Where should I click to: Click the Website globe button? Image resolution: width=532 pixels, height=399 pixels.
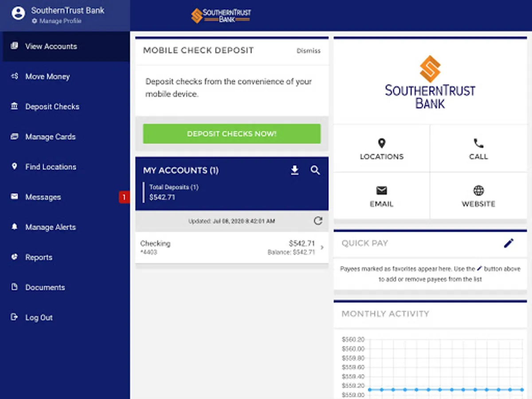coord(478,196)
